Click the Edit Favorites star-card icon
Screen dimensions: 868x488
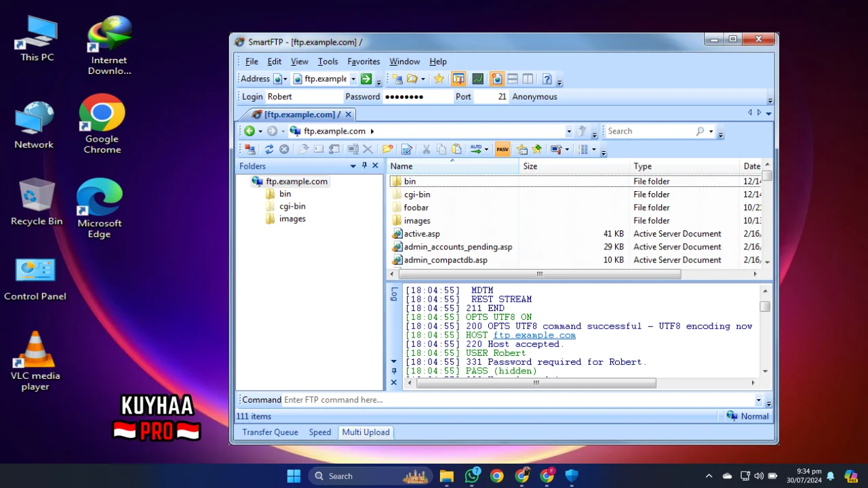pyautogui.click(x=522, y=149)
